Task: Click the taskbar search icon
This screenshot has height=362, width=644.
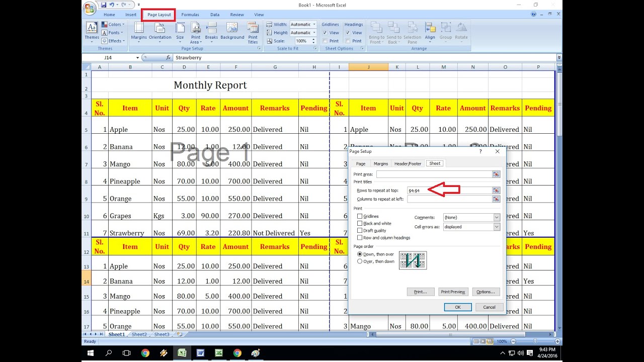Action: coord(109,353)
